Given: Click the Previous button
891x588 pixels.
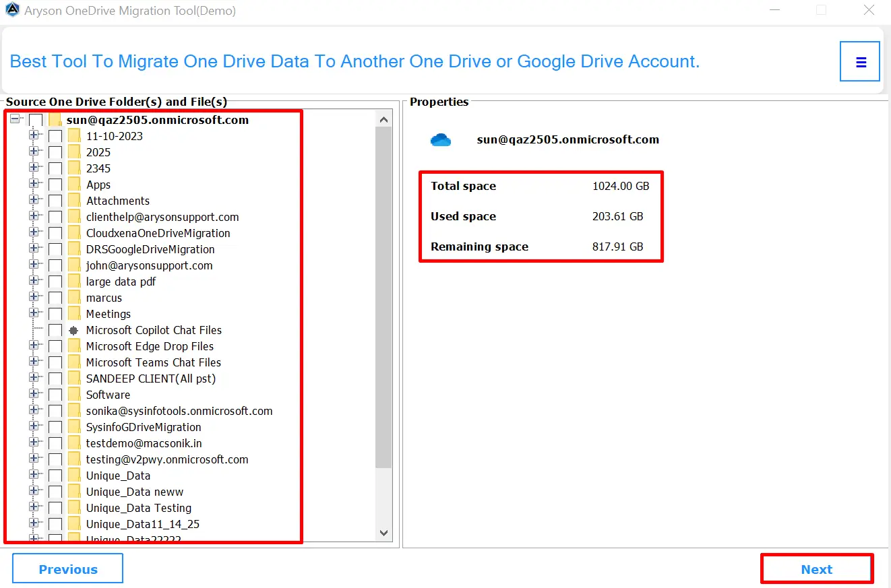Looking at the screenshot, I should click(67, 568).
